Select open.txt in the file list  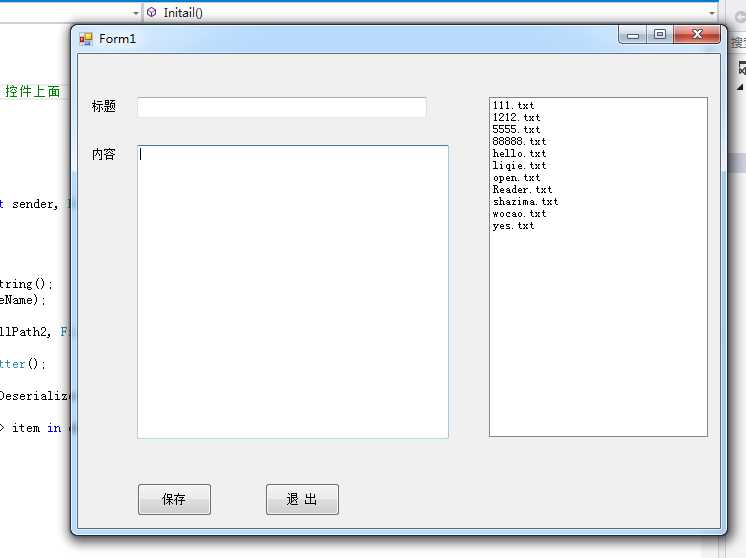516,177
